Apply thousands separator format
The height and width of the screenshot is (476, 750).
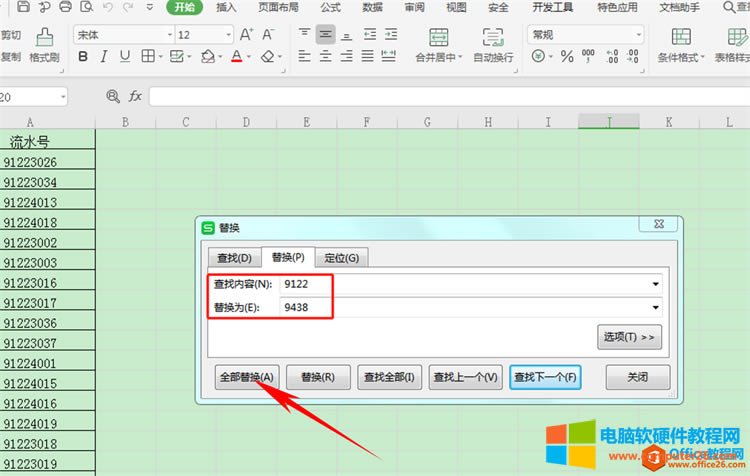point(588,56)
